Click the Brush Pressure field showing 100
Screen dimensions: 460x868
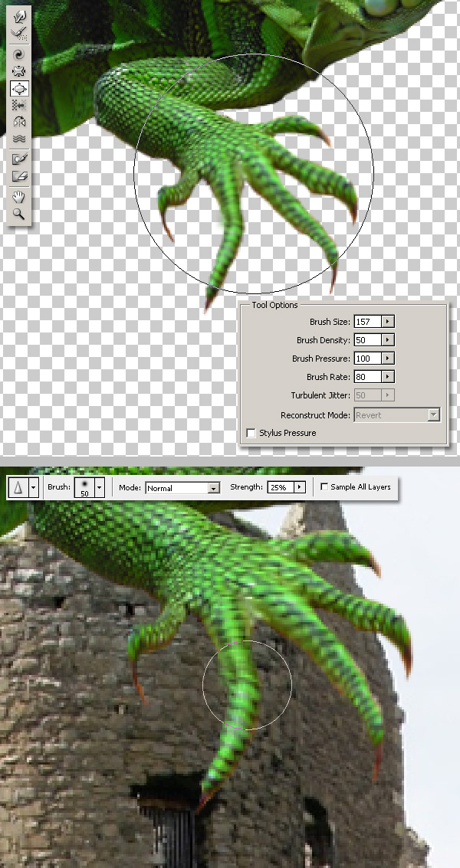368,359
